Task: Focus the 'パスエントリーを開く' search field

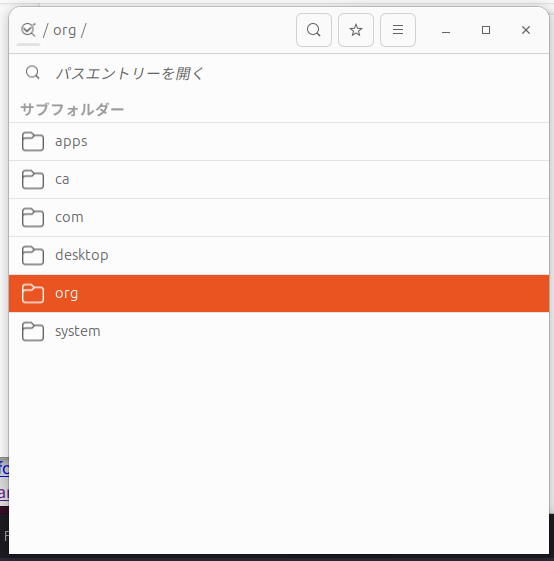Action: pos(279,73)
